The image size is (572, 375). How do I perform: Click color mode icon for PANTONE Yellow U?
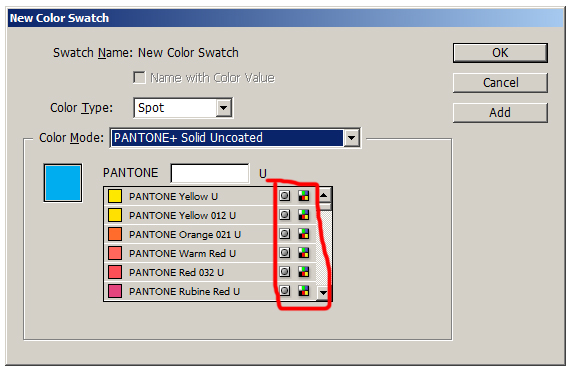coord(304,196)
